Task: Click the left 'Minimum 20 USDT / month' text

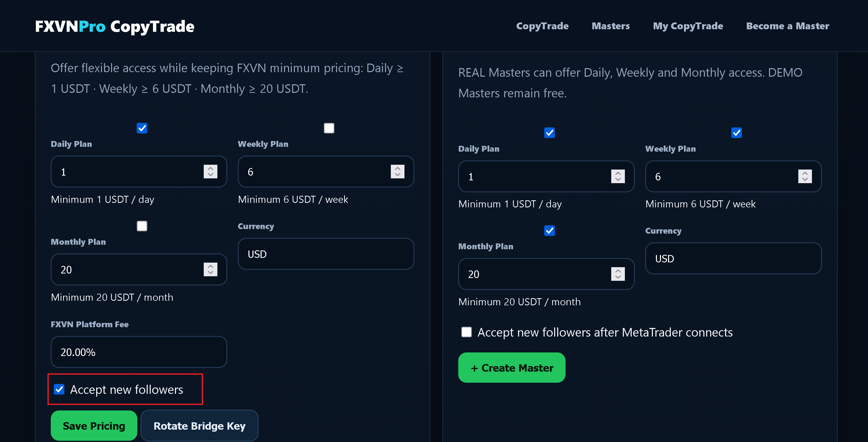Action: tap(112, 297)
